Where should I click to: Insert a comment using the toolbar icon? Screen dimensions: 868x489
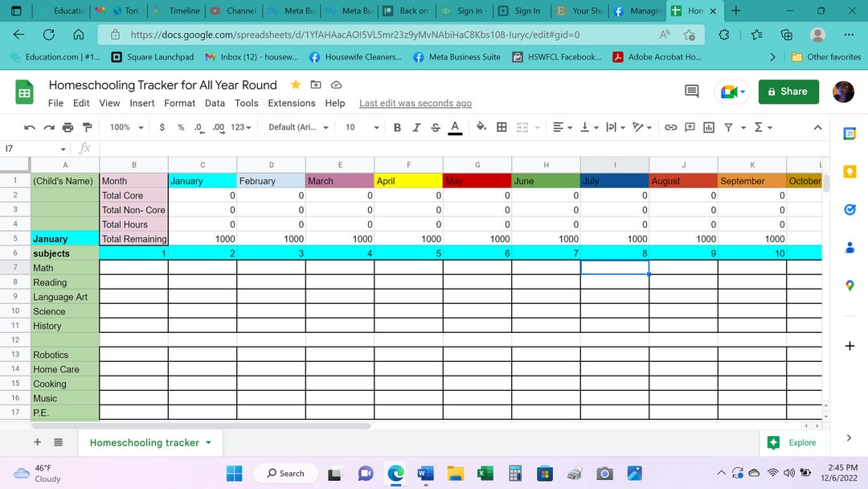[x=690, y=127]
